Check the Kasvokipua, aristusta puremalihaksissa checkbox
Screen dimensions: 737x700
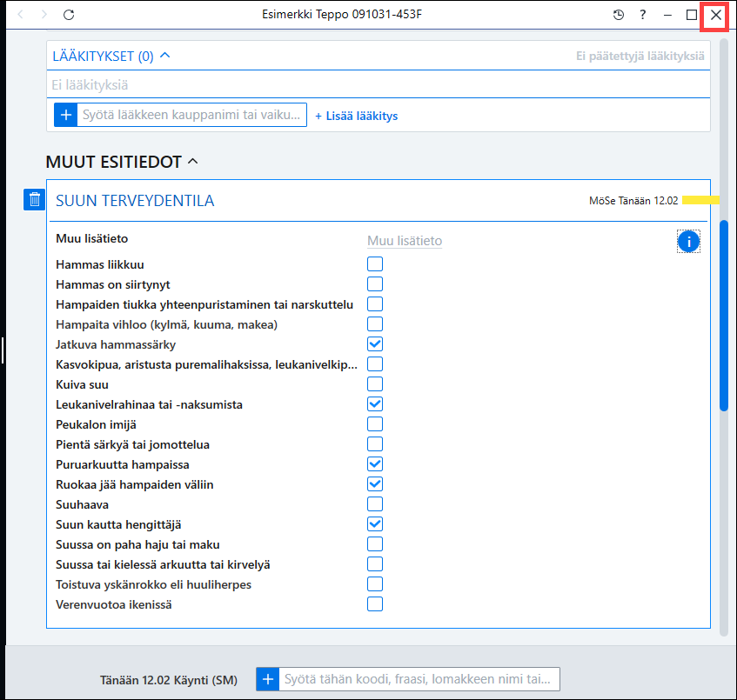[375, 364]
